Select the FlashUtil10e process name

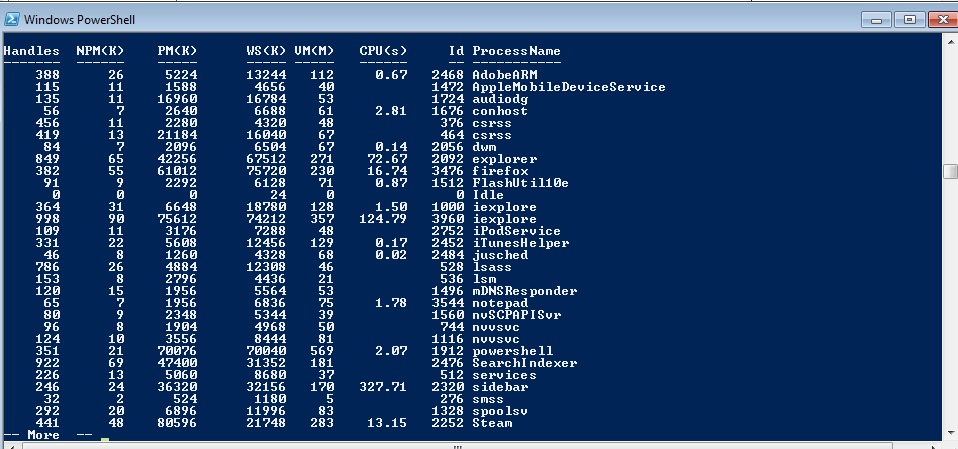click(x=521, y=183)
